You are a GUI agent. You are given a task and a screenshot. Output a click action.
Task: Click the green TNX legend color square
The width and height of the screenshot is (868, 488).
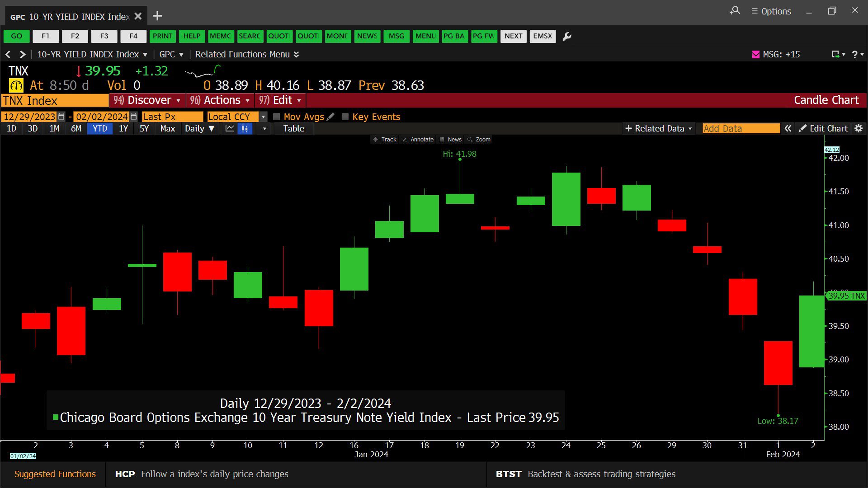tap(55, 417)
